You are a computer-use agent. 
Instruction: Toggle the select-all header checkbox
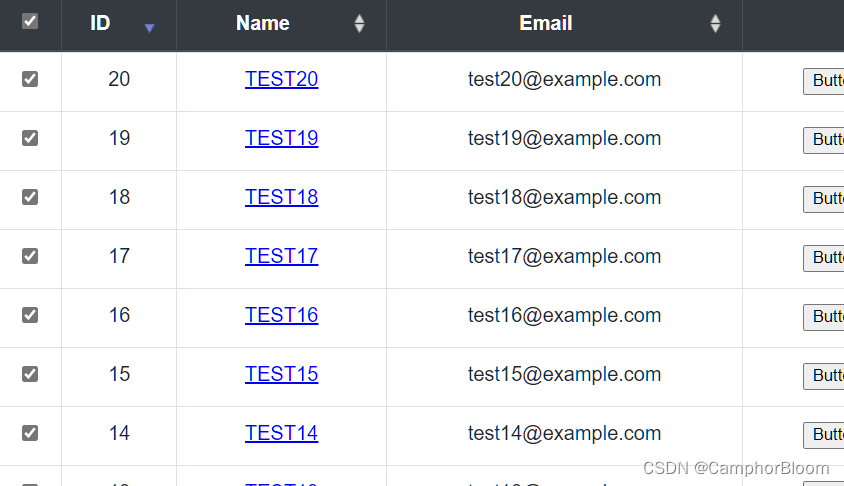(x=30, y=22)
